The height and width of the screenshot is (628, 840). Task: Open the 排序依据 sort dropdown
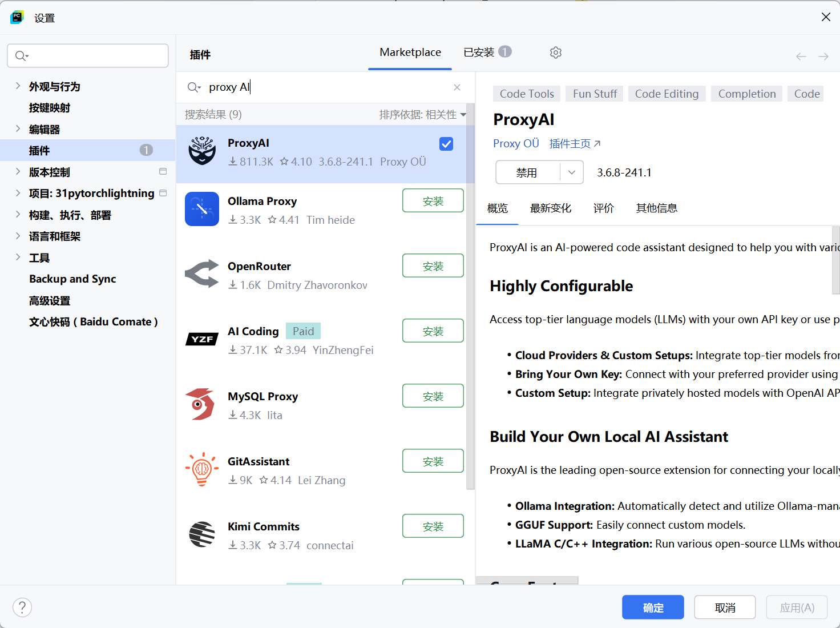[423, 115]
